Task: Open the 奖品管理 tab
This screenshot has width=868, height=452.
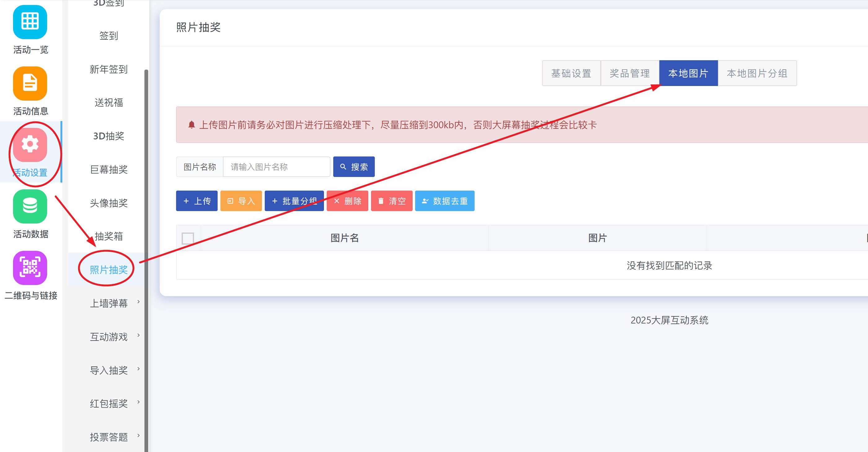Action: click(x=629, y=73)
